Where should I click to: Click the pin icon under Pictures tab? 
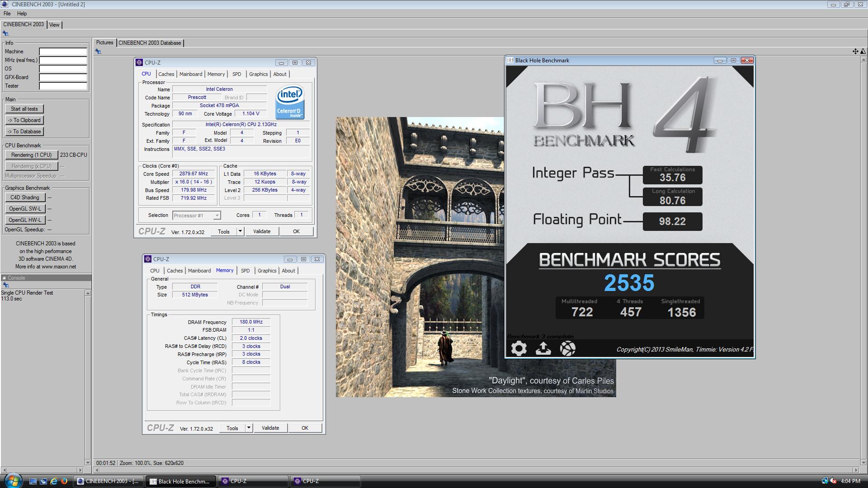[x=98, y=52]
